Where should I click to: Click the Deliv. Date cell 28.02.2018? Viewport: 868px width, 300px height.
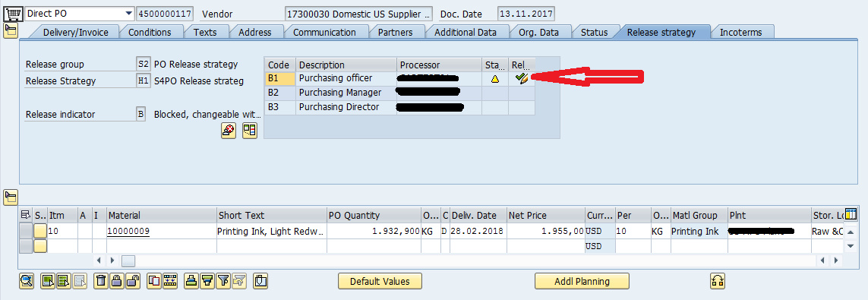(x=478, y=231)
